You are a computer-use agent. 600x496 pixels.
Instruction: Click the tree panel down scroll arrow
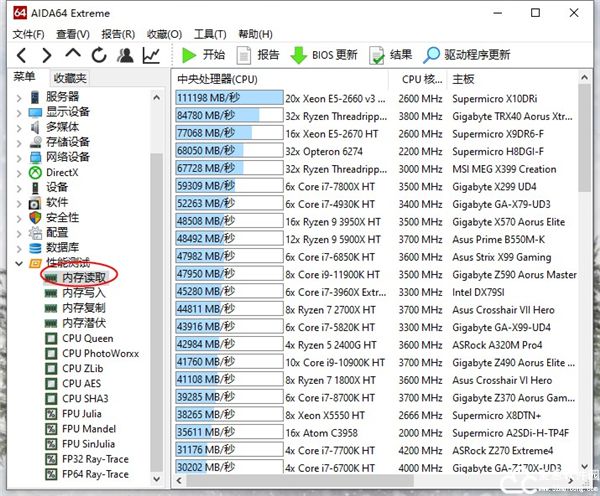pos(157,479)
